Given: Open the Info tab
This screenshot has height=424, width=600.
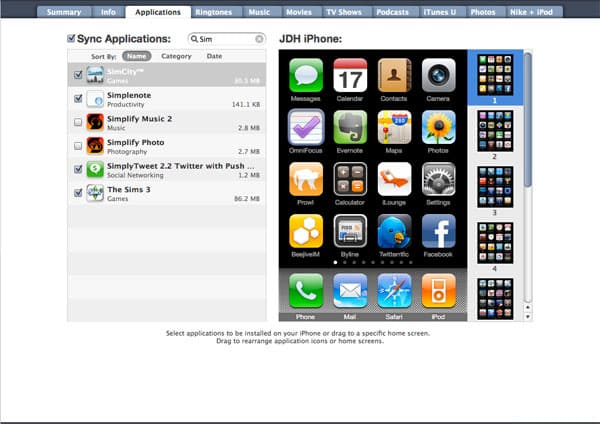Looking at the screenshot, I should [x=108, y=12].
